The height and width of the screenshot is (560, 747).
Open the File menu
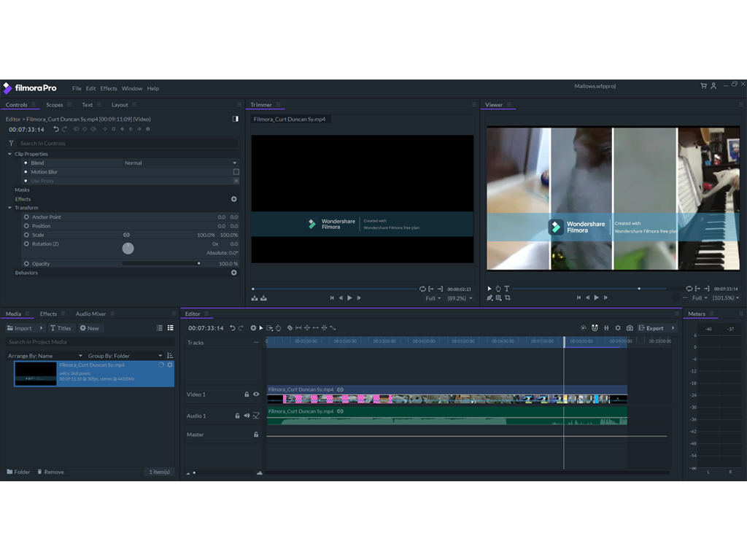77,88
